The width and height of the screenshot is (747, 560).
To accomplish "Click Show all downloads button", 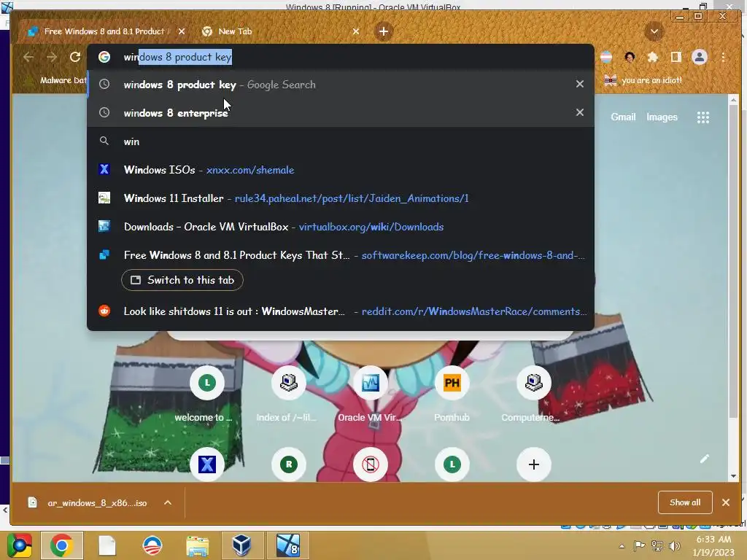I will tap(685, 502).
